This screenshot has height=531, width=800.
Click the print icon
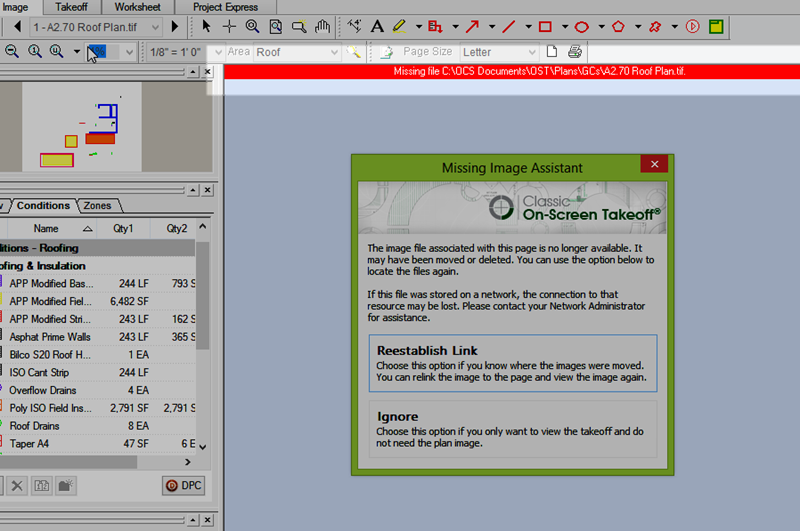pos(575,52)
